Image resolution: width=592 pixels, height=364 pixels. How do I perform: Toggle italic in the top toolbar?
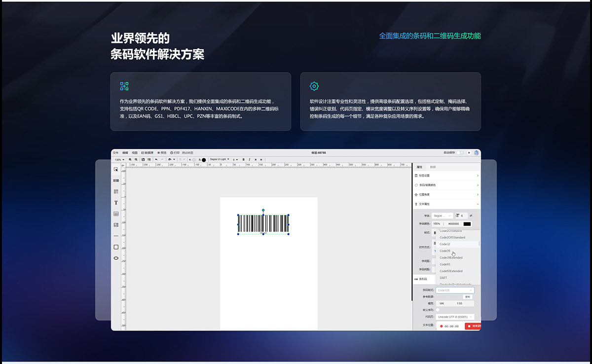[249, 159]
